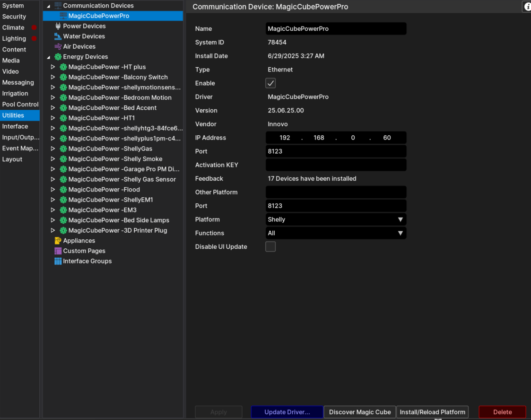Expand the MagicCubePower -Flood node
Image resolution: width=531 pixels, height=420 pixels.
pyautogui.click(x=53, y=189)
